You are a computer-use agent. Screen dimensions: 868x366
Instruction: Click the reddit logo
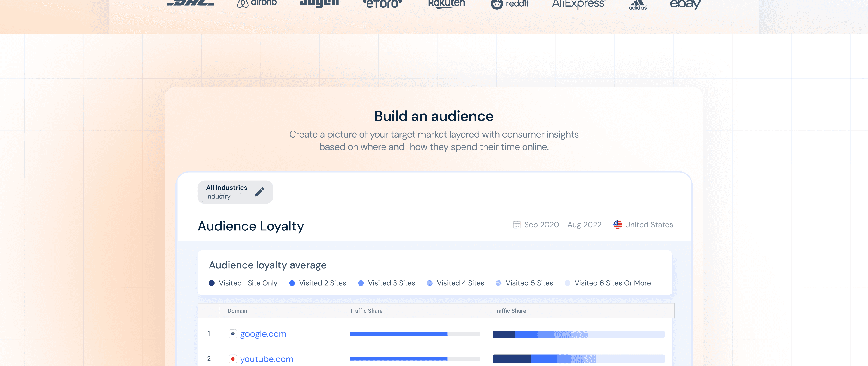point(509,4)
